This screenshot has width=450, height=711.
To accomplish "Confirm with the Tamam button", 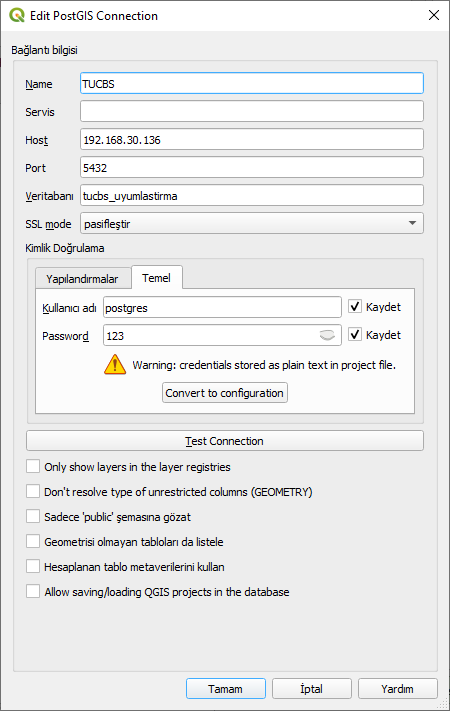I will coord(225,689).
